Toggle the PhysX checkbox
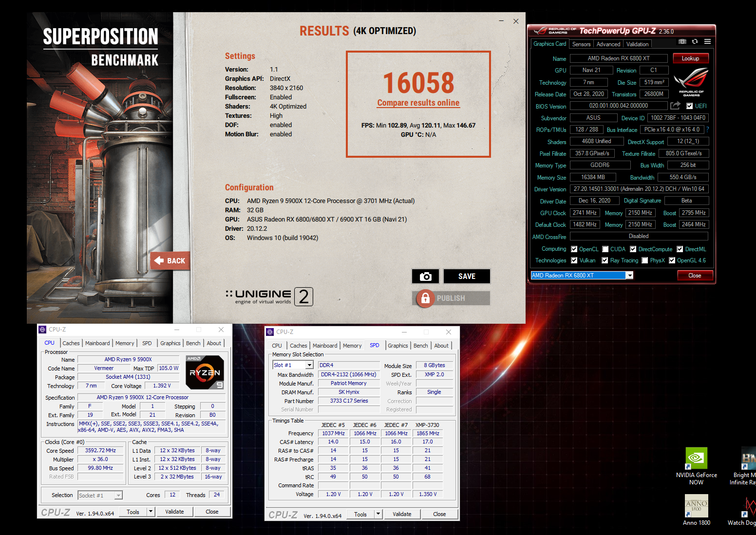This screenshot has width=756, height=535. 644,260
